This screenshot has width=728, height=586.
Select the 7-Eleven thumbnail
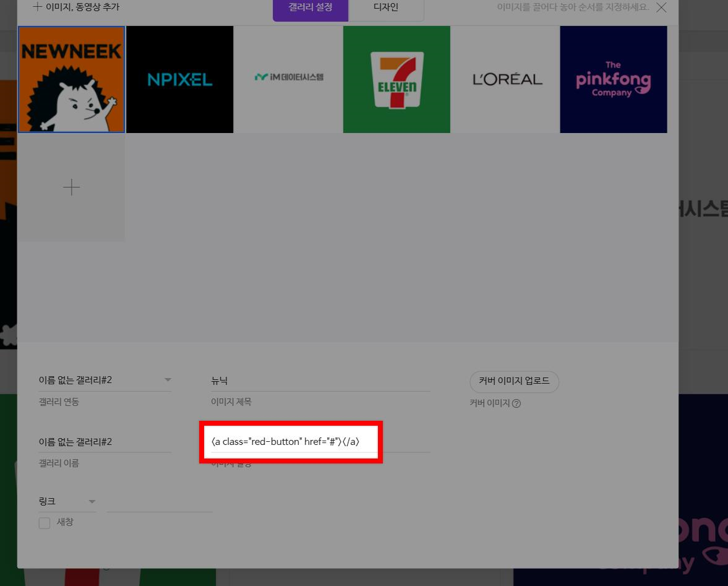[x=396, y=79]
